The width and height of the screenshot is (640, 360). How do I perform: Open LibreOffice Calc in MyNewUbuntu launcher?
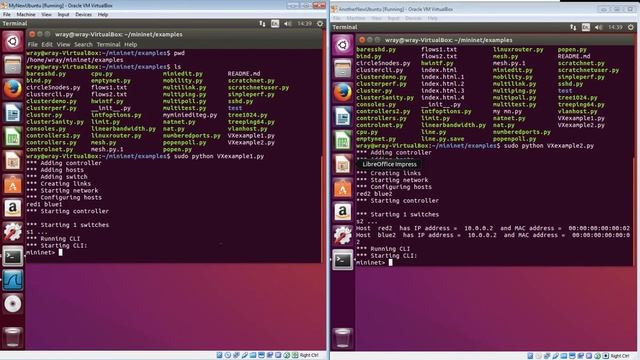[x=13, y=137]
